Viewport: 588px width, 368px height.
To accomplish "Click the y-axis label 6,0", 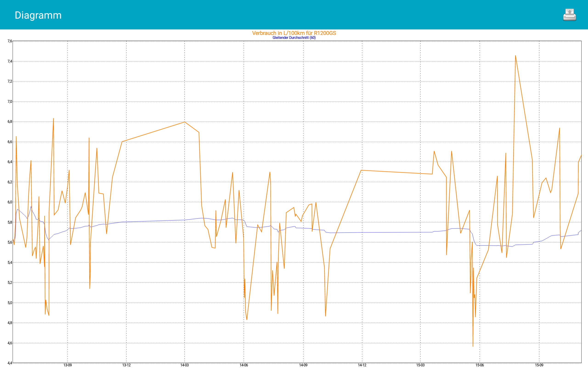I will (x=10, y=202).
